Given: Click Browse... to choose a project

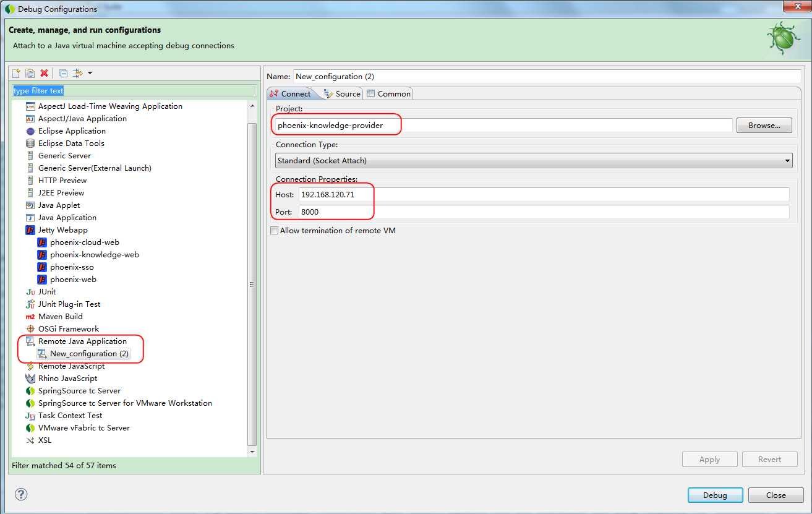Looking at the screenshot, I should click(764, 126).
